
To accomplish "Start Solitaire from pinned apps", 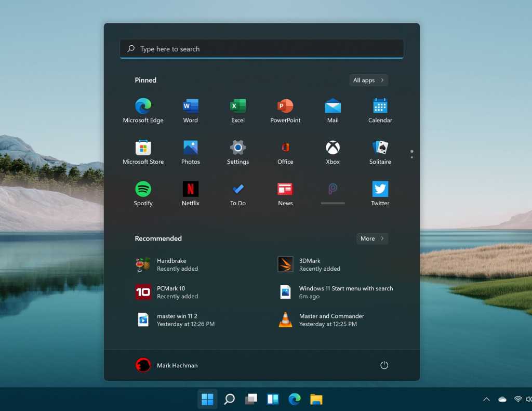I will [380, 152].
